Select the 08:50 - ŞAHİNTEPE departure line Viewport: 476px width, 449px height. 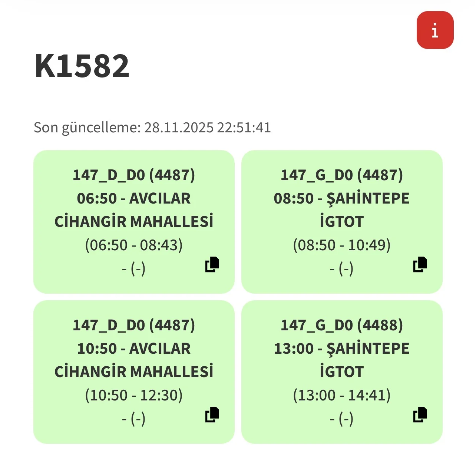341,198
